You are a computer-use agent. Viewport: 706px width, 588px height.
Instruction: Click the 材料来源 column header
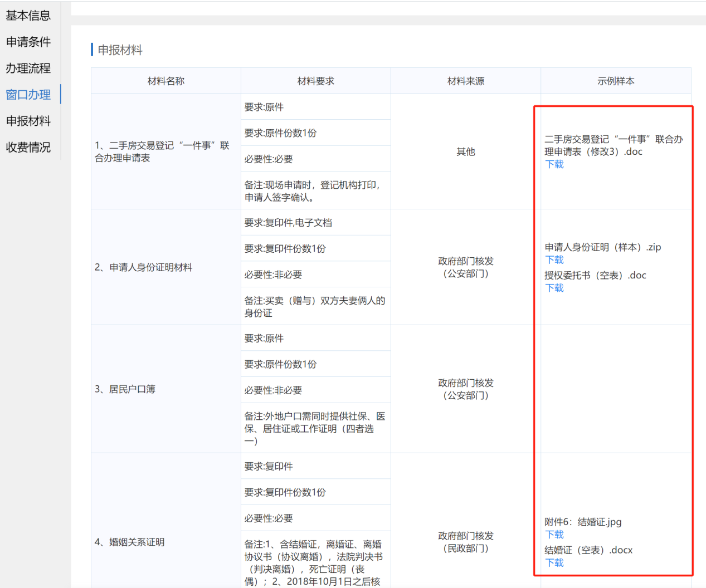click(x=466, y=81)
